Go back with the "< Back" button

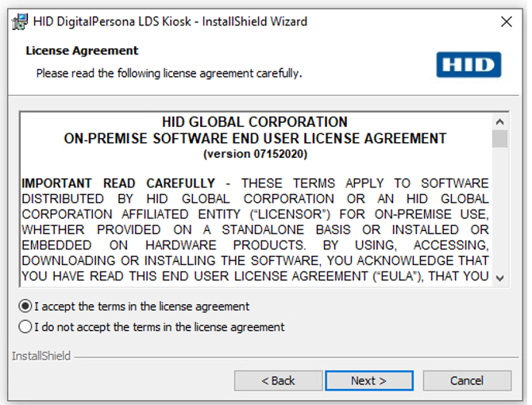click(x=278, y=380)
